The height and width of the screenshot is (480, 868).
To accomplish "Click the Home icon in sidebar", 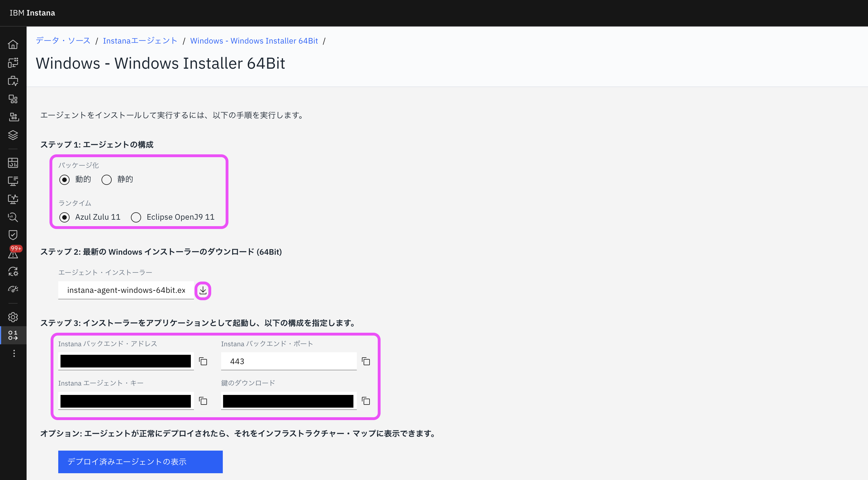I will 13,44.
